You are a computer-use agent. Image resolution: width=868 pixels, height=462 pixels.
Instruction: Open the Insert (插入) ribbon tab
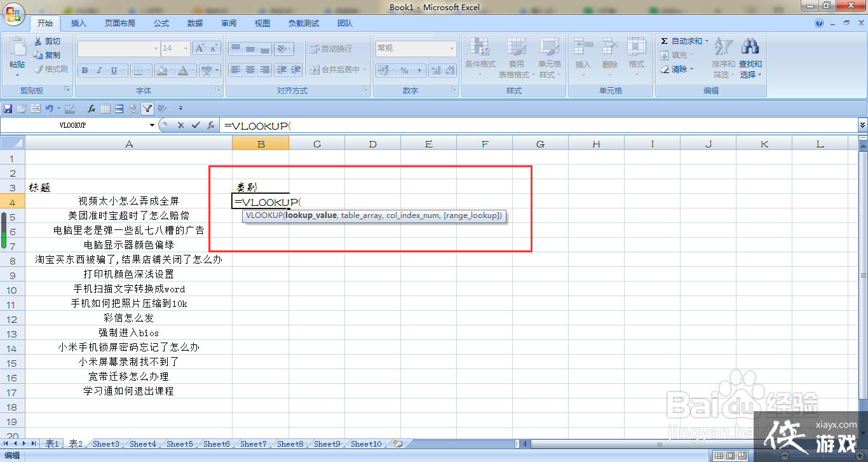79,23
